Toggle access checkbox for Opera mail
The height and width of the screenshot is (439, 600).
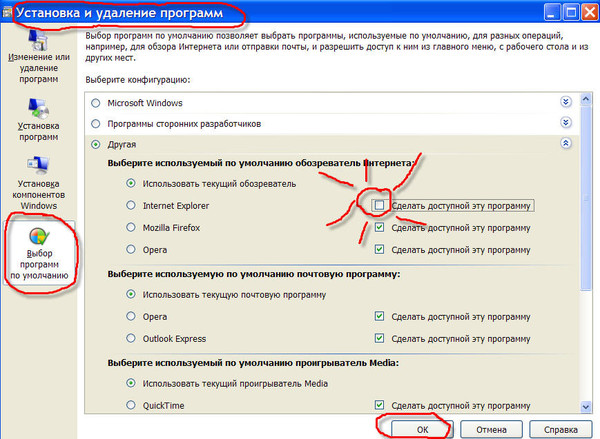click(379, 316)
